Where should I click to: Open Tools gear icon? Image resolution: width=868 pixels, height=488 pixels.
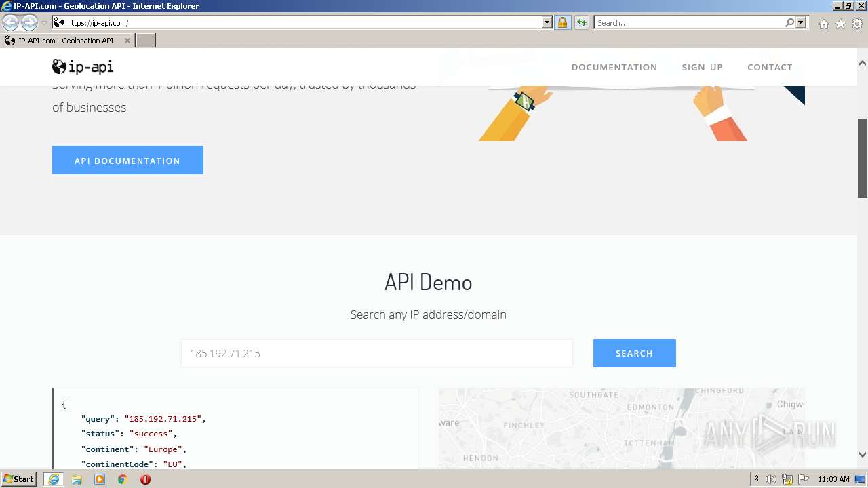click(x=857, y=24)
